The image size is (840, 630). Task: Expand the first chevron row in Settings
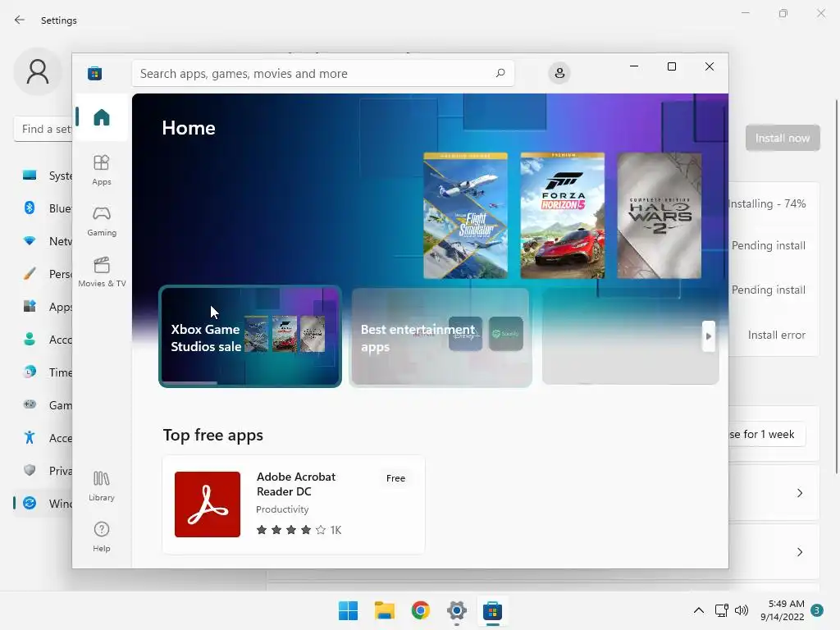[x=799, y=493]
